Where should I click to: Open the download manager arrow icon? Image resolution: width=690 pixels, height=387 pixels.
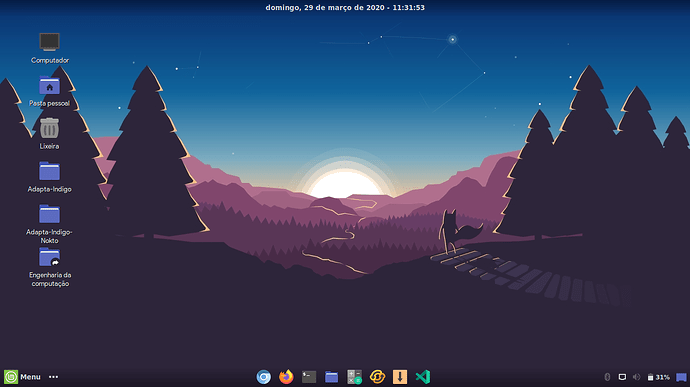tap(400, 377)
